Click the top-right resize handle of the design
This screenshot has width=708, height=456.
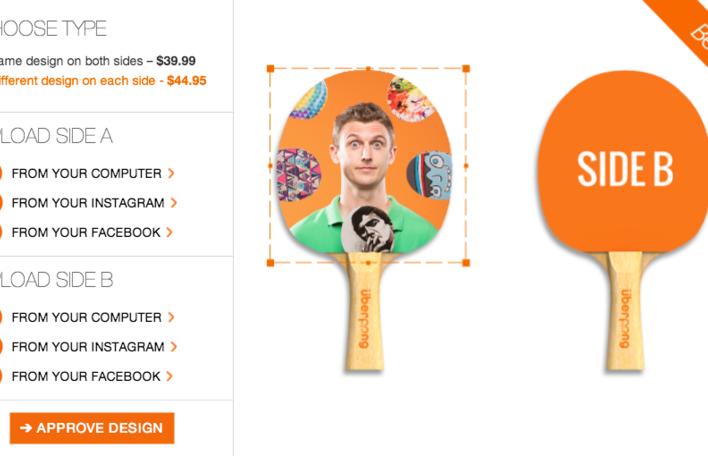click(466, 69)
